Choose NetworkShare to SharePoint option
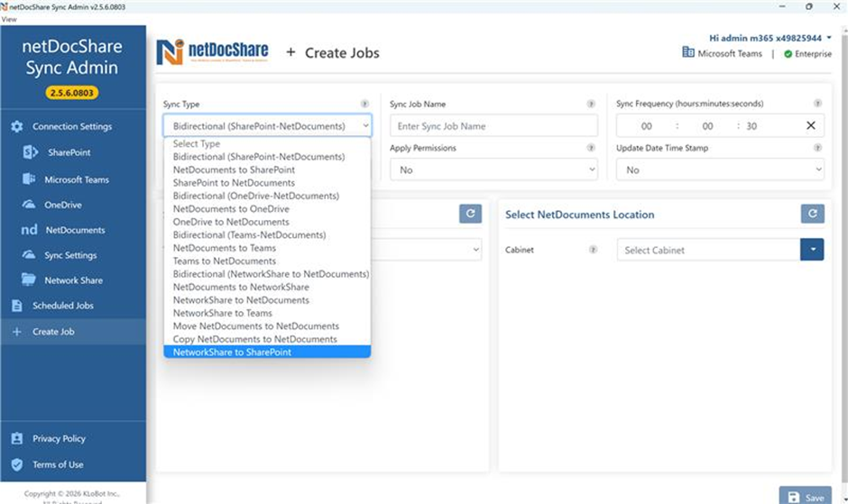Viewport: 848px width, 504px height. (267, 352)
